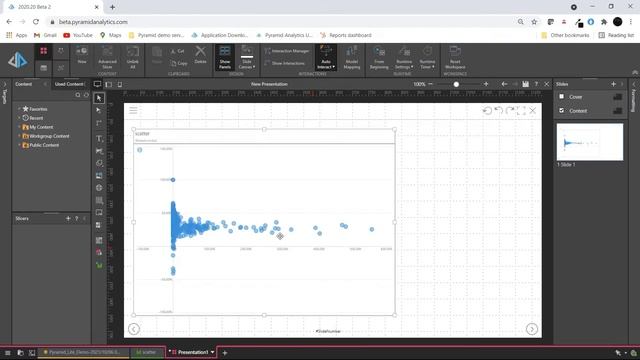Go to the next slide arrow

pos(532,329)
